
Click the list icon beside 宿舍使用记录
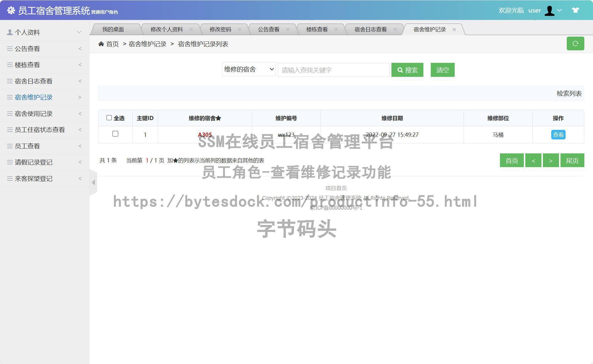click(10, 113)
